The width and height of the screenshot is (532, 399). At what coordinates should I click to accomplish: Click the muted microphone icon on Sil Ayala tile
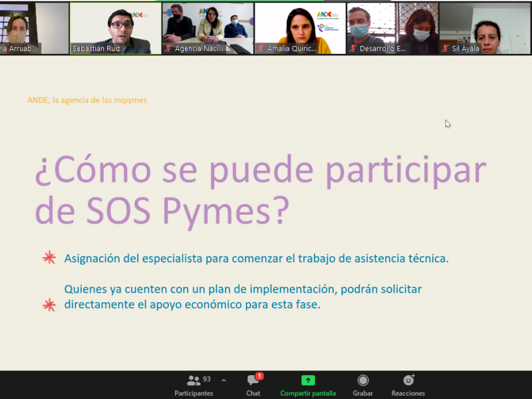pos(446,48)
